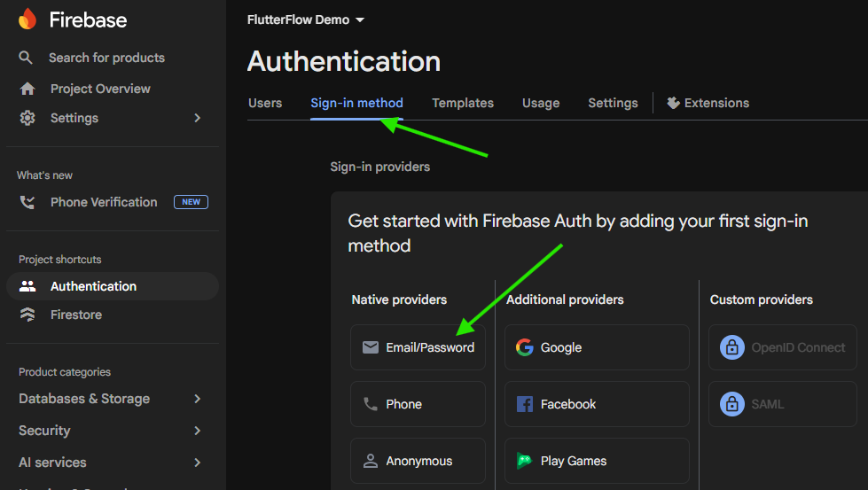This screenshot has height=490, width=868.
Task: Click the Firebase wordmark text
Action: point(88,20)
